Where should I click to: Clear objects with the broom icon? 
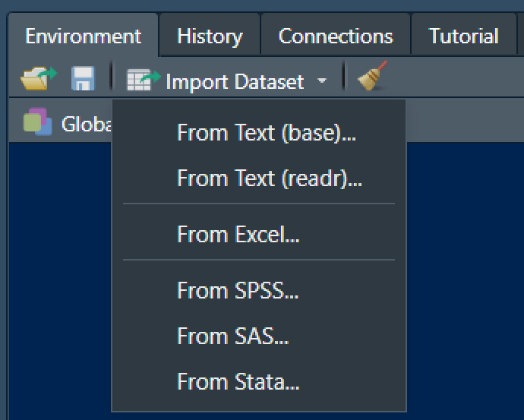point(373,76)
